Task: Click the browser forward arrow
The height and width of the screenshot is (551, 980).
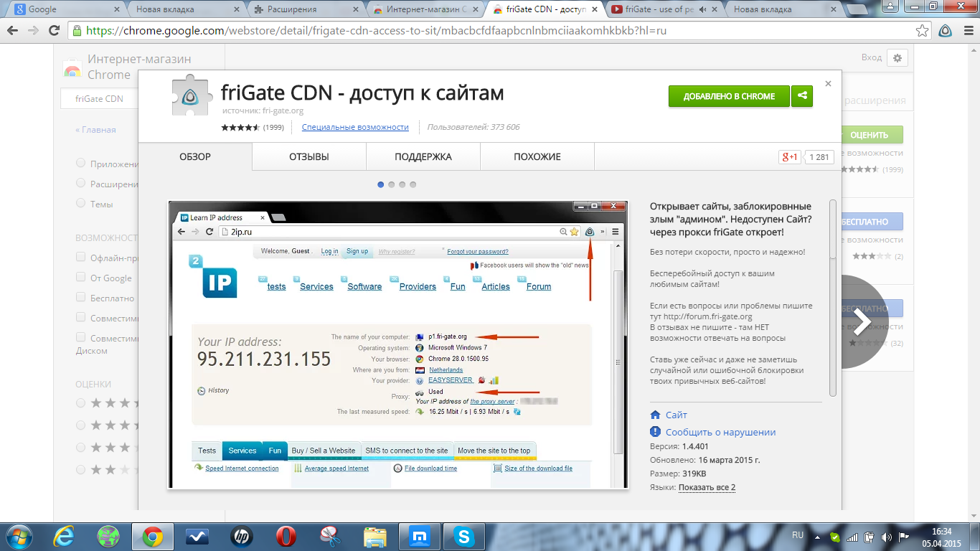Action: coord(33,31)
